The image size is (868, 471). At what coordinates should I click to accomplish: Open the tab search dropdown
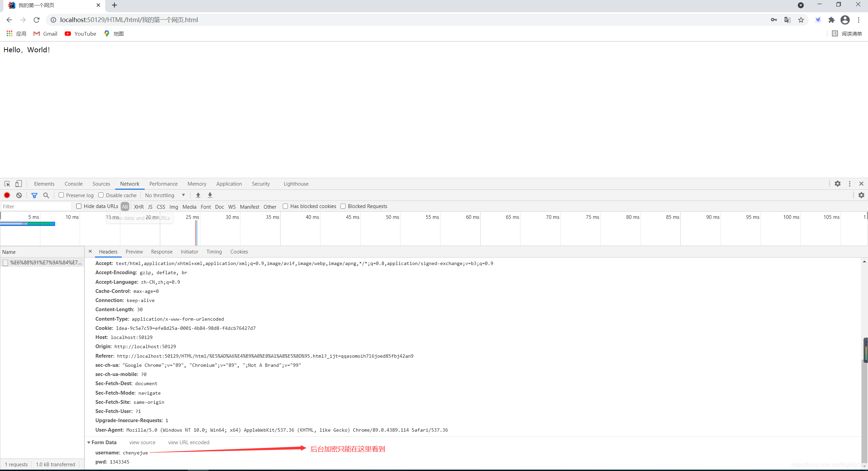(801, 5)
